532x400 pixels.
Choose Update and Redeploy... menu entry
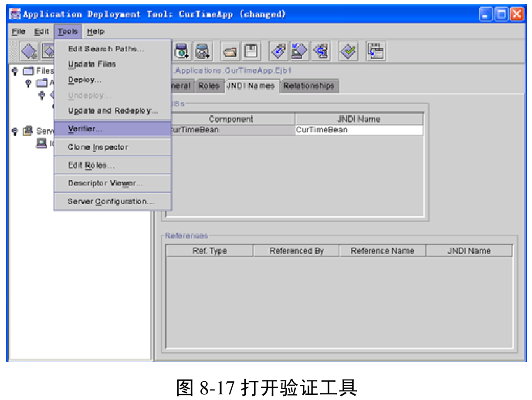(x=113, y=111)
